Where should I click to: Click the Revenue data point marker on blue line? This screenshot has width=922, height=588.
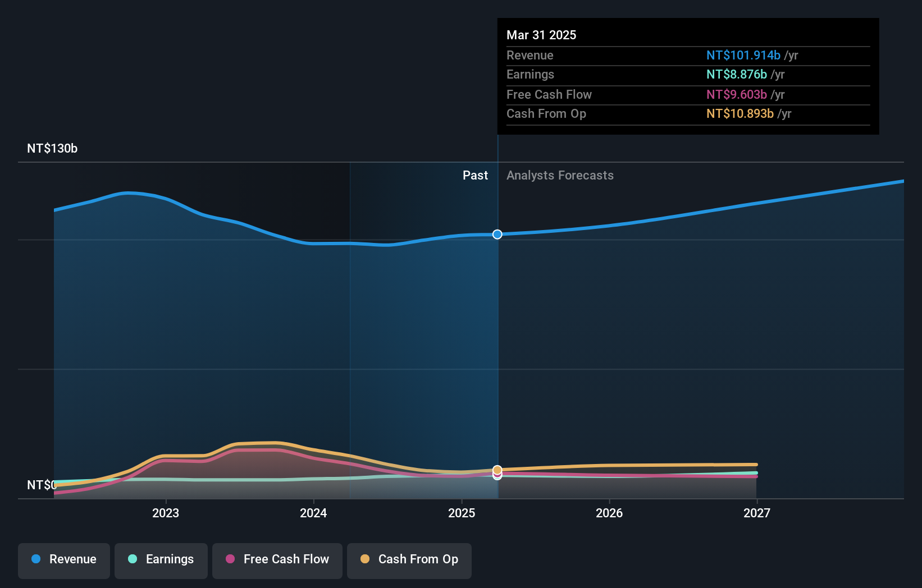497,234
